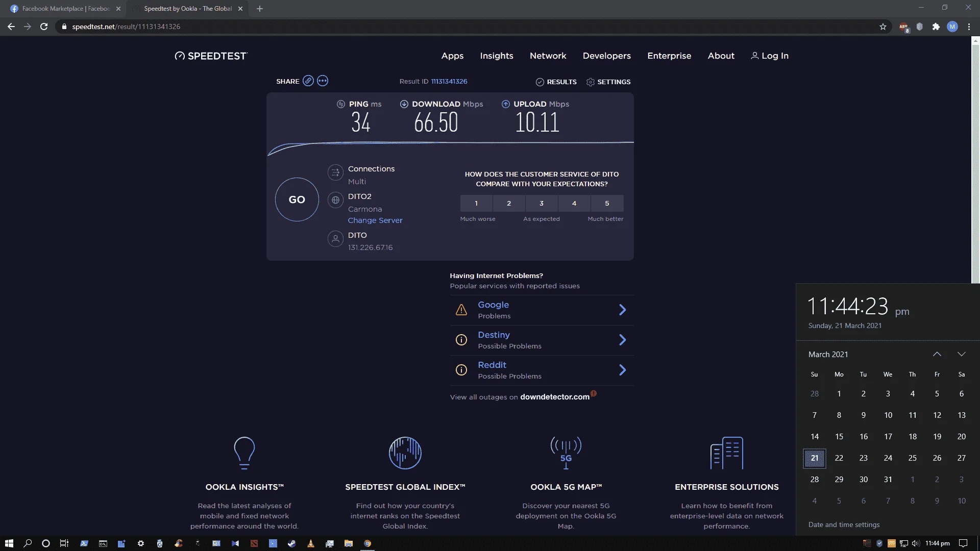Open the AdBlock extension icon

coord(903,27)
